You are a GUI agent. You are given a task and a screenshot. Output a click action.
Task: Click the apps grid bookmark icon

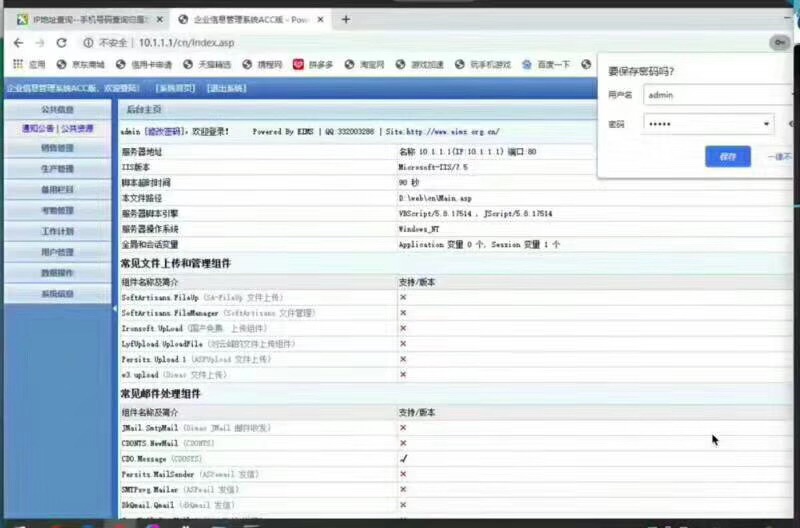pyautogui.click(x=18, y=64)
